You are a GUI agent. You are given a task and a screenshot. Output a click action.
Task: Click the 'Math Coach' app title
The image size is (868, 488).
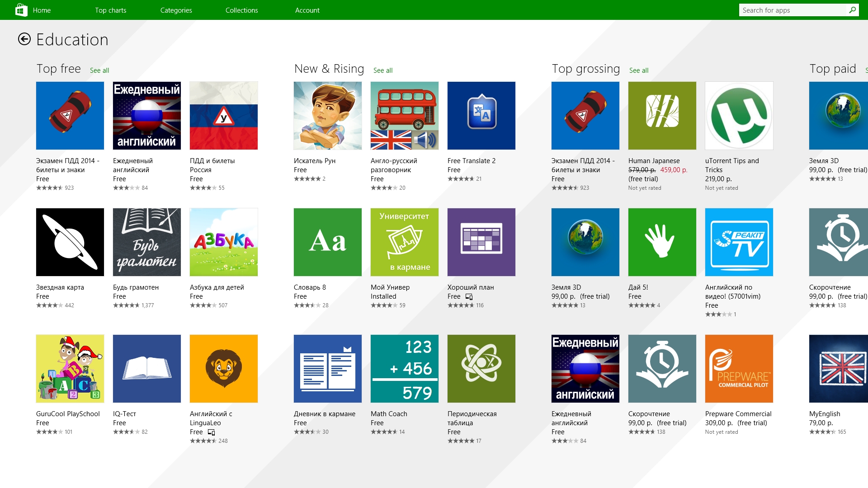click(389, 414)
